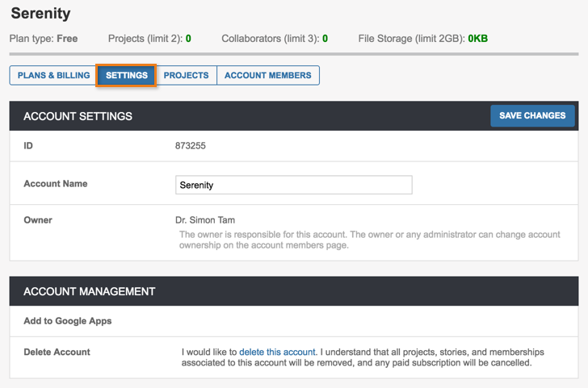
Task: Click the Account Settings section header
Action: click(x=78, y=116)
